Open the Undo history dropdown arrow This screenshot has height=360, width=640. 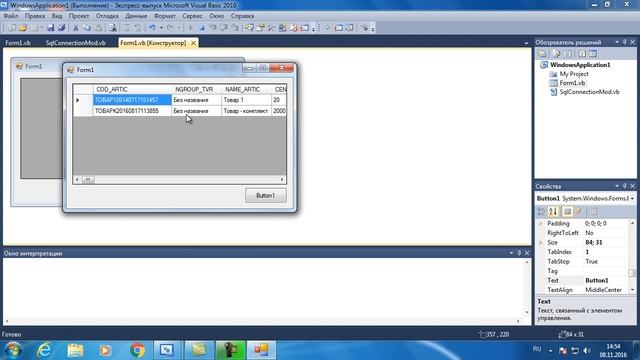[x=161, y=28]
